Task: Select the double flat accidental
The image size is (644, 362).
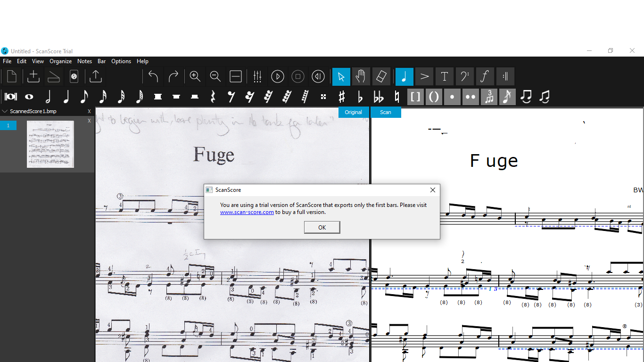Action: [x=379, y=97]
